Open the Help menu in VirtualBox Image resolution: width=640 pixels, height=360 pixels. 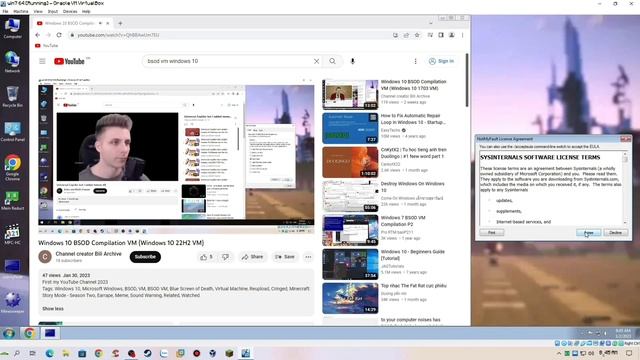coord(86,11)
